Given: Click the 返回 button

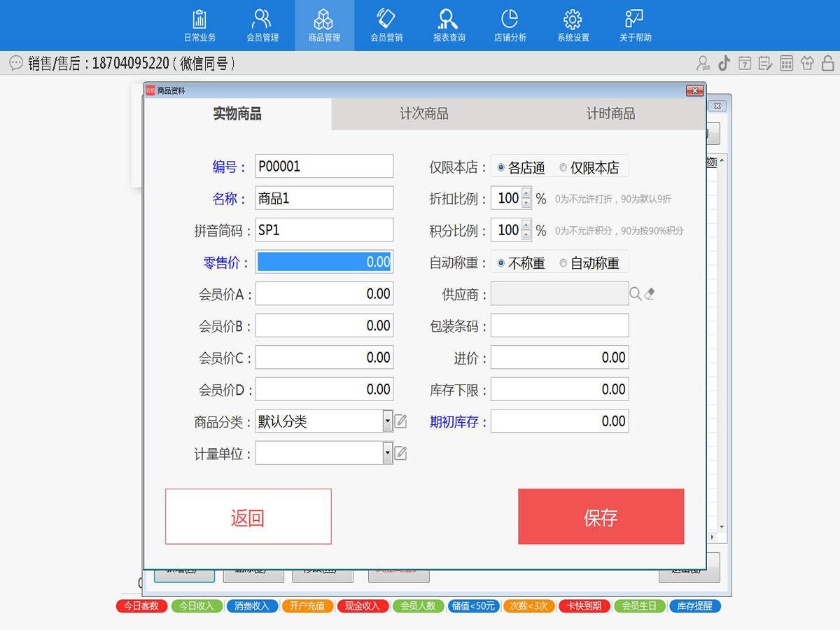Looking at the screenshot, I should pyautogui.click(x=248, y=517).
